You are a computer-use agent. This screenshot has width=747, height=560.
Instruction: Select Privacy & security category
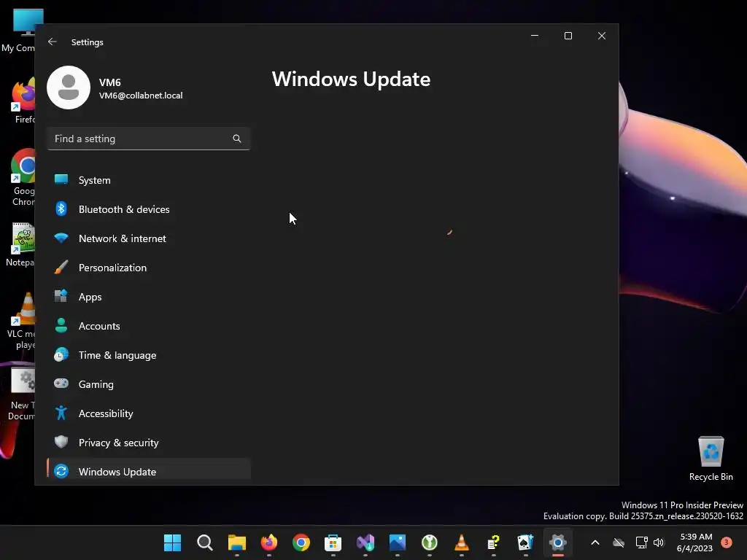coord(149,443)
